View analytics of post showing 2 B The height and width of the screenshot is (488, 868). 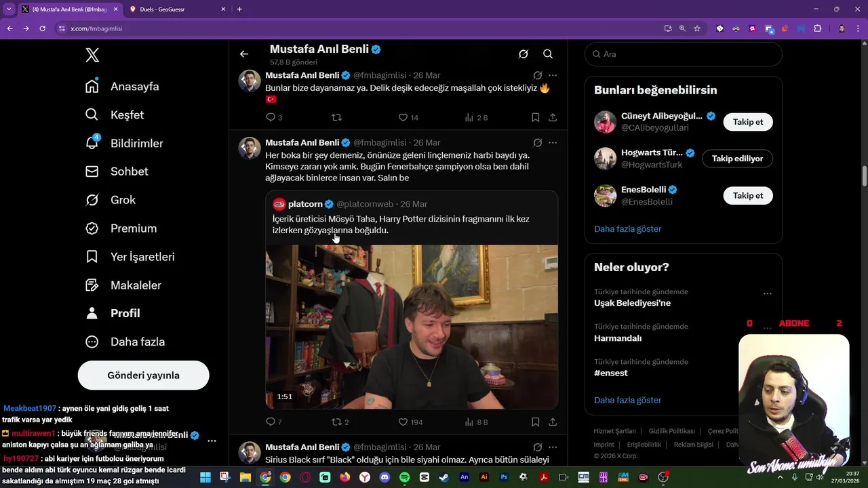[476, 117]
